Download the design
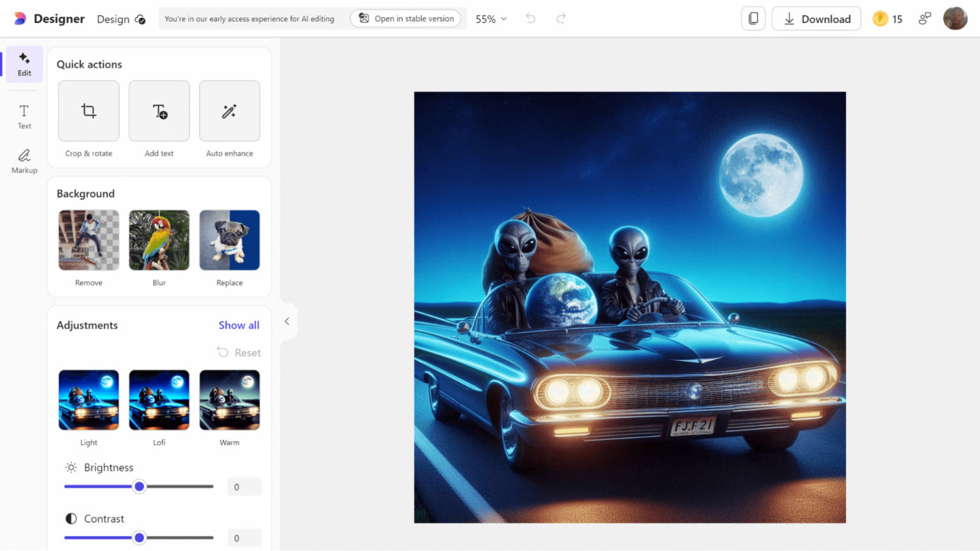This screenshot has height=551, width=980. 816,18
